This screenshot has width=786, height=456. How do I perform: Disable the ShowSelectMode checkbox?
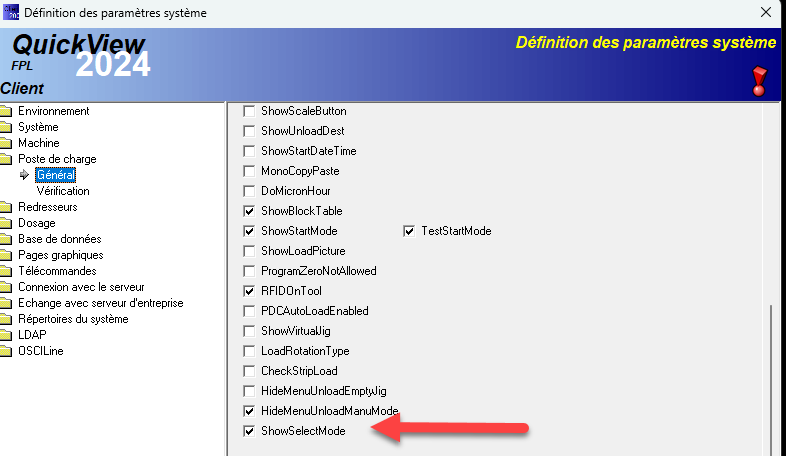pos(249,431)
